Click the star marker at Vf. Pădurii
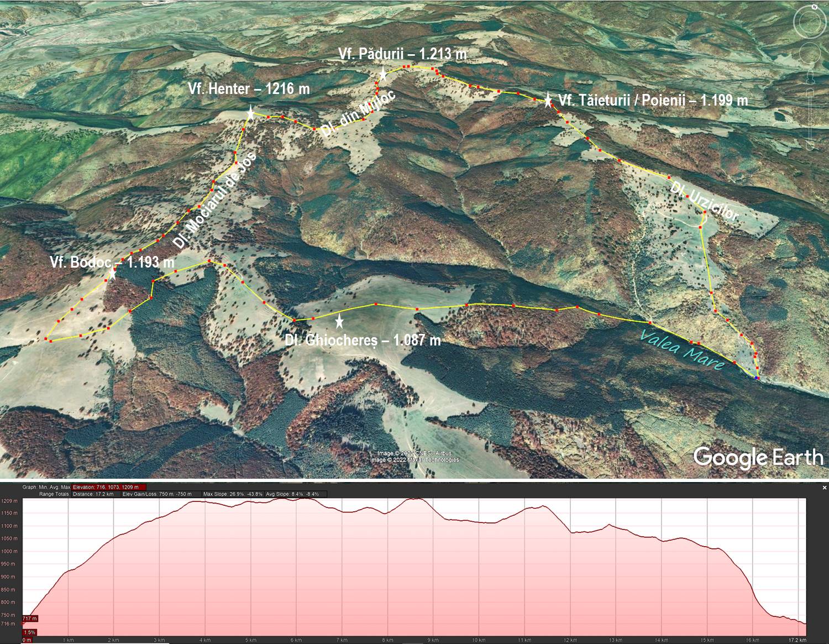 click(382, 75)
